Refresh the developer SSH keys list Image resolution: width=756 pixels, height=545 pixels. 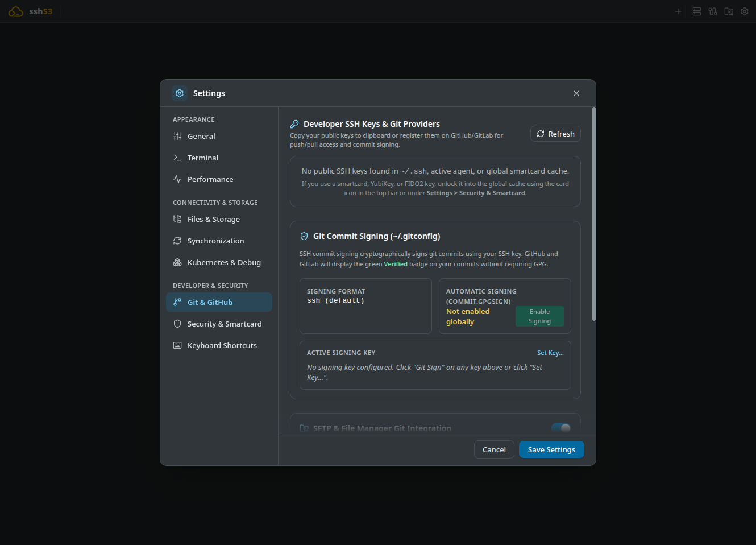point(555,134)
